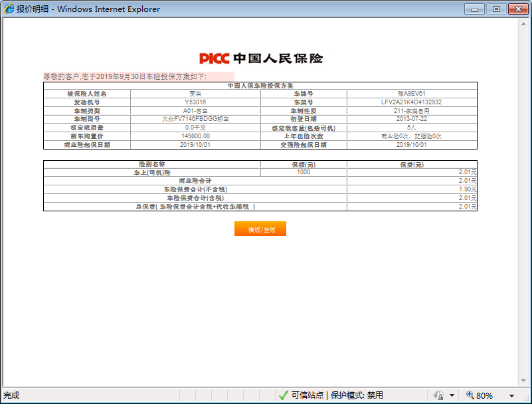Click the license plate value ending A9EV61

tap(412, 94)
